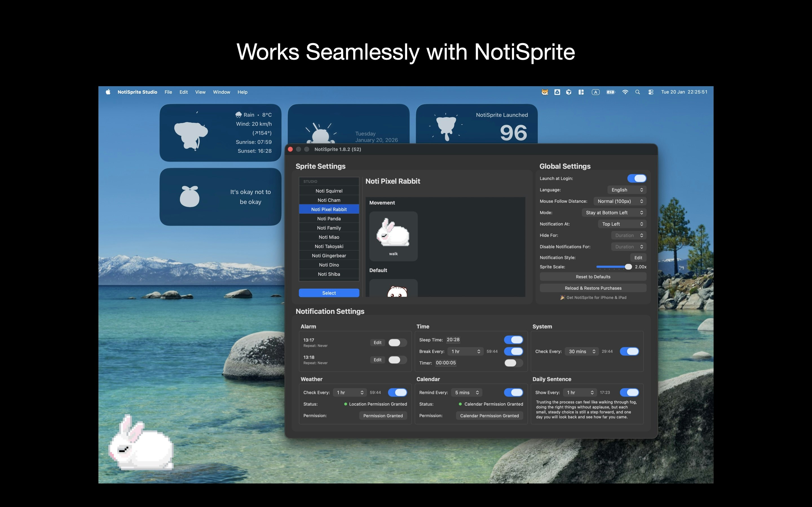Open the Window menu
This screenshot has height=507, width=812.
tap(221, 92)
